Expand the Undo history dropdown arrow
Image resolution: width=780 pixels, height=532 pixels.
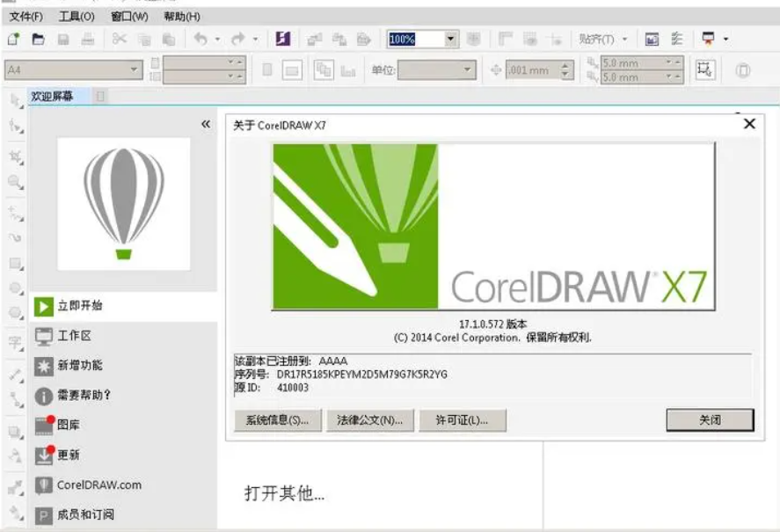coord(217,39)
